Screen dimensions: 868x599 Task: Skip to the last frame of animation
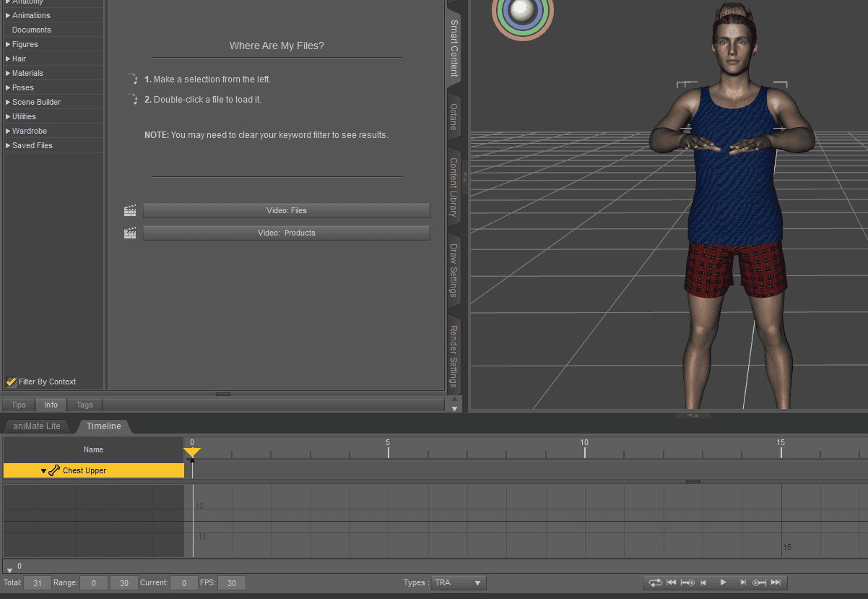[776, 582]
